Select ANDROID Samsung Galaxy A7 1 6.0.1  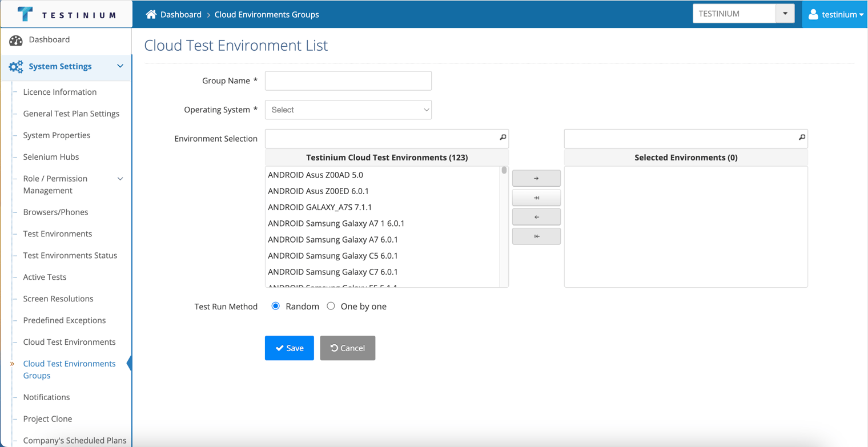[383, 223]
